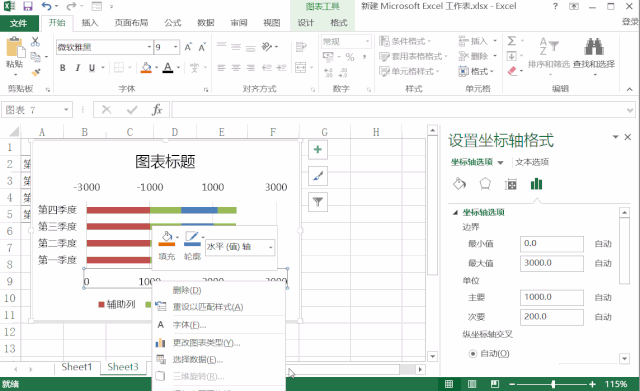640x391 pixels.
Task: Open the font color dropdown arrow
Action: [178, 68]
